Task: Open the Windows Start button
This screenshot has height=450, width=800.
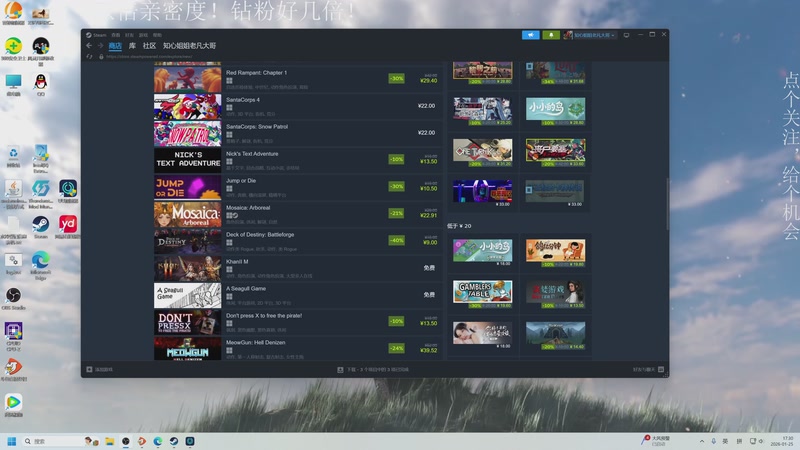Action: pyautogui.click(x=12, y=441)
